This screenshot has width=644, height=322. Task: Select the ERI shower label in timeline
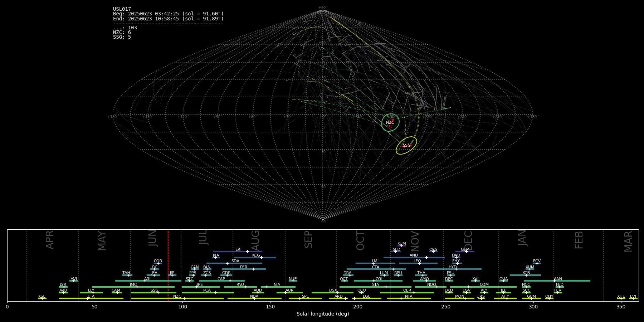point(238,249)
